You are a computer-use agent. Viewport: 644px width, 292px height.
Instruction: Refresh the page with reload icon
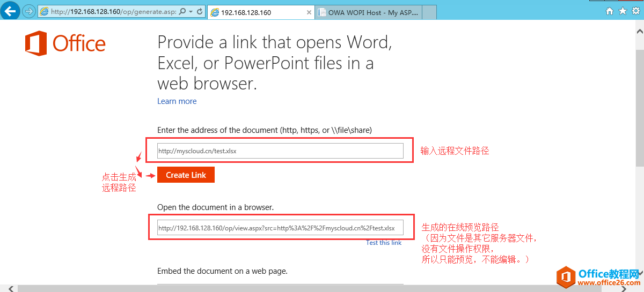pyautogui.click(x=200, y=11)
